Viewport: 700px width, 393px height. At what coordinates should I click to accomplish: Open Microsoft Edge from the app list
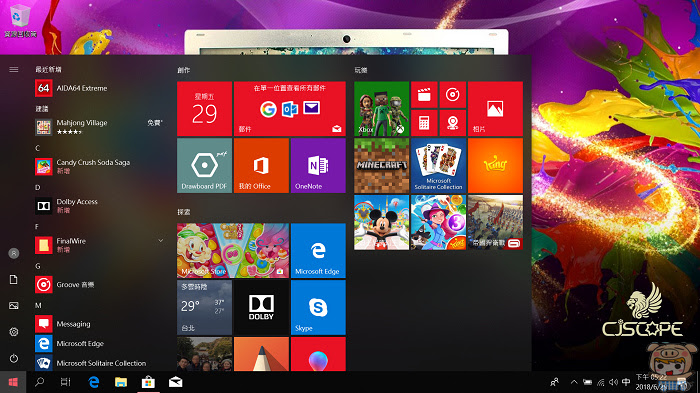tap(99, 343)
